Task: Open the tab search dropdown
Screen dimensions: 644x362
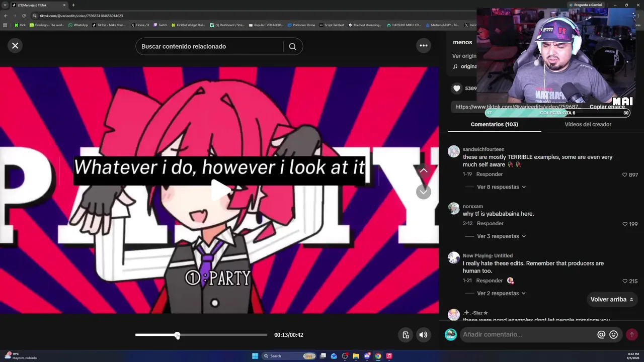Action: [x=5, y=5]
